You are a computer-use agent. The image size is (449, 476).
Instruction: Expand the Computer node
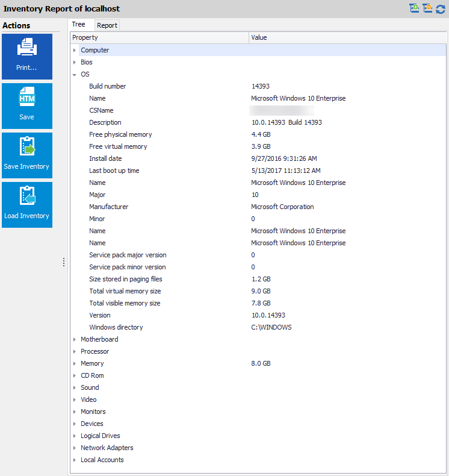[x=75, y=51]
